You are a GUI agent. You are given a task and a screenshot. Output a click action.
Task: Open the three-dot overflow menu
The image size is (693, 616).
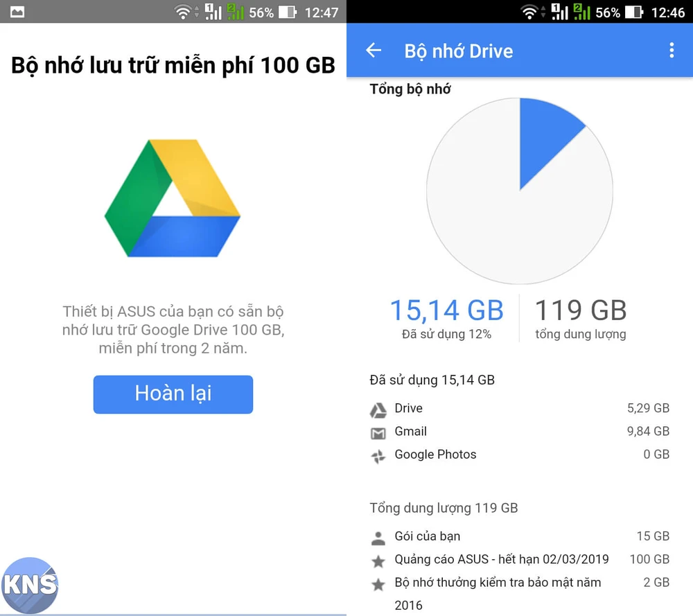[671, 51]
